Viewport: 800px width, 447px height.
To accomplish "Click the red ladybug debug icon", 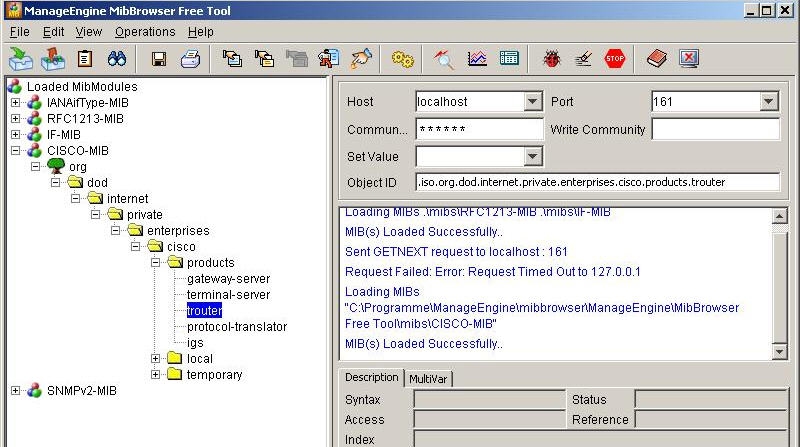I will coord(552,59).
